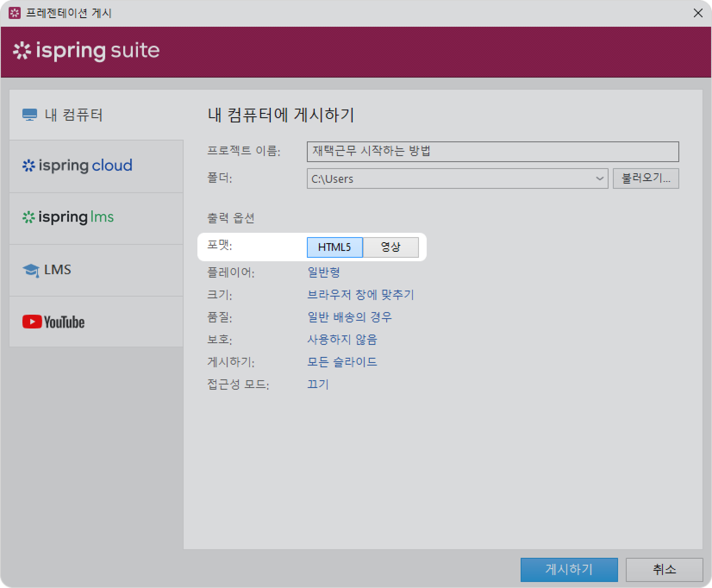Image resolution: width=712 pixels, height=588 pixels.
Task: Click the graduation cap LMS icon
Action: point(31,270)
